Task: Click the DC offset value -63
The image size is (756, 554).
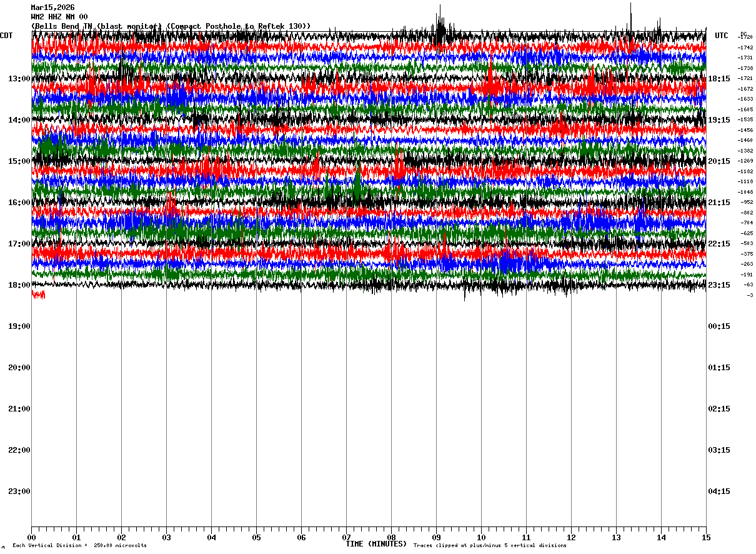Action: point(747,285)
